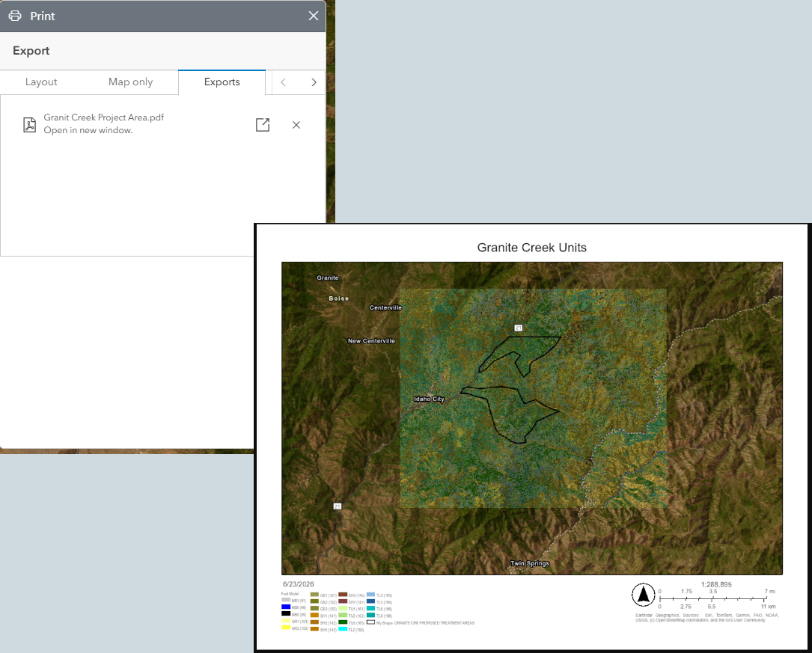The image size is (812, 653).
Task: Click the Boise label on the map
Action: 339,298
